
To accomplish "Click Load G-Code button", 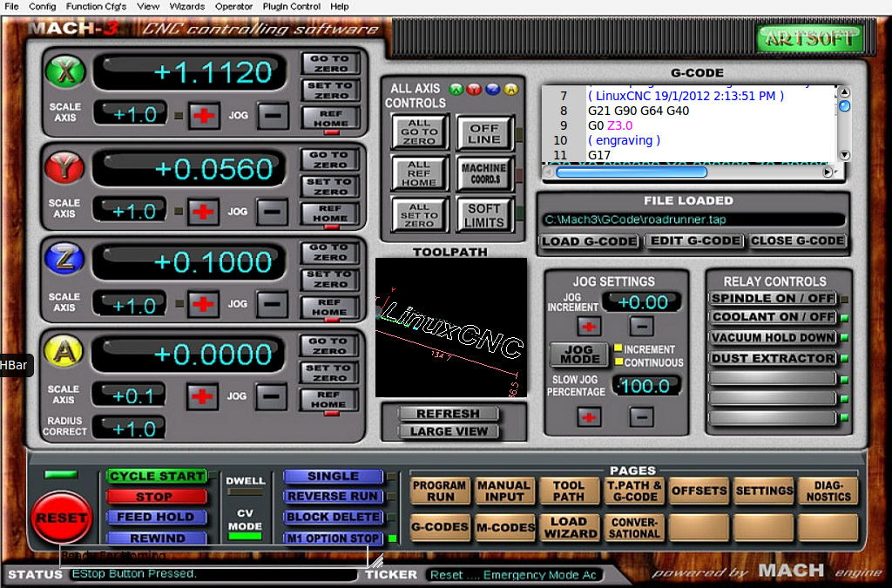I will click(x=590, y=241).
